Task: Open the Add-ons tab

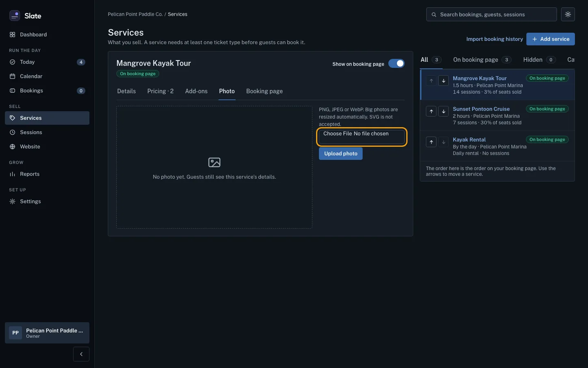Action: pos(196,91)
